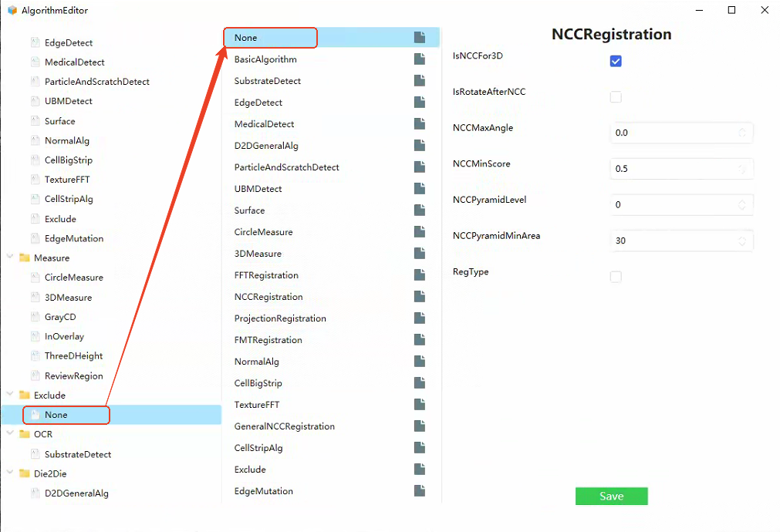Choose FFTRegistration in the middle list
780x532 pixels.
(266, 275)
